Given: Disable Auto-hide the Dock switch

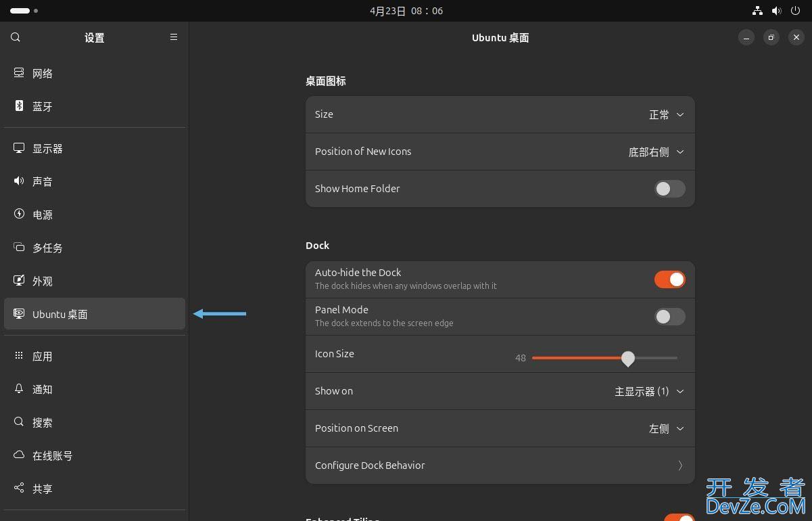Looking at the screenshot, I should [669, 279].
